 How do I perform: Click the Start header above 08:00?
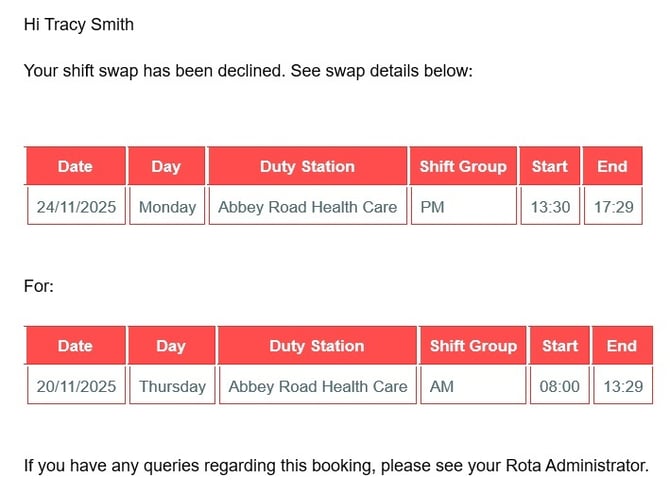pyautogui.click(x=560, y=345)
